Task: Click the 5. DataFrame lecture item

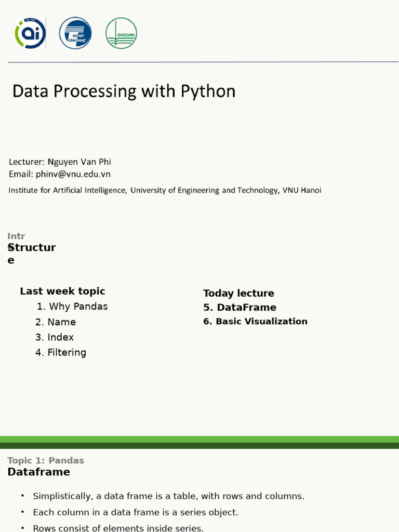Action: pos(240,307)
